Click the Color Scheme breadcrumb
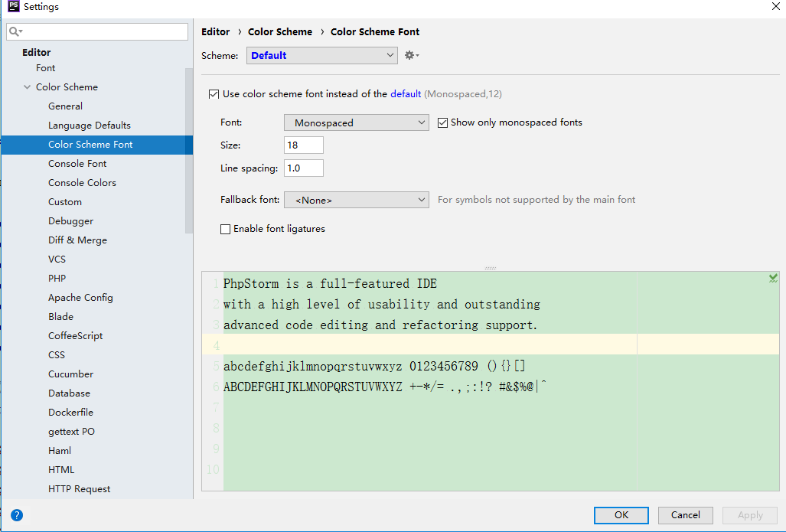The width and height of the screenshot is (786, 532). (x=280, y=31)
